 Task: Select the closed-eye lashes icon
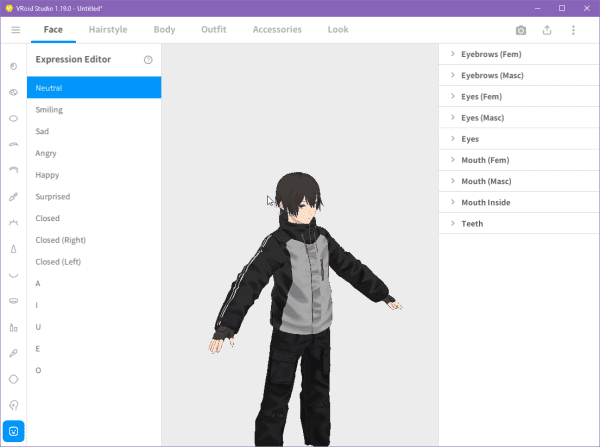[x=13, y=222]
